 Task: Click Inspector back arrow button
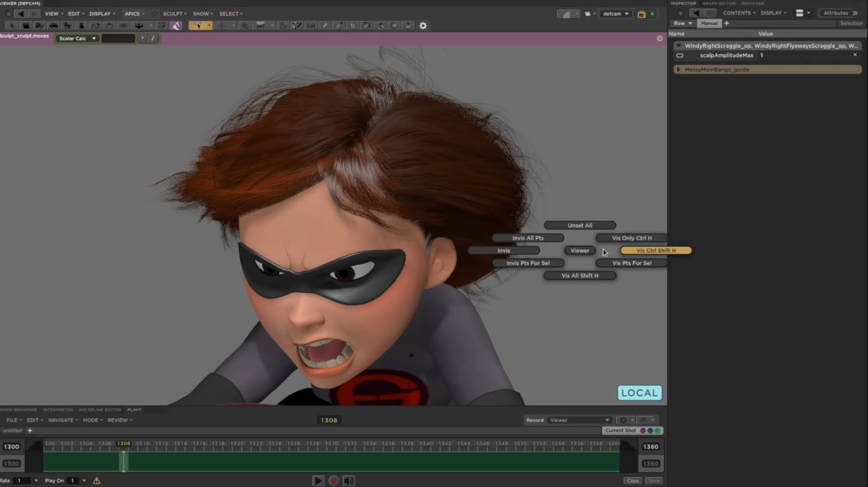696,13
